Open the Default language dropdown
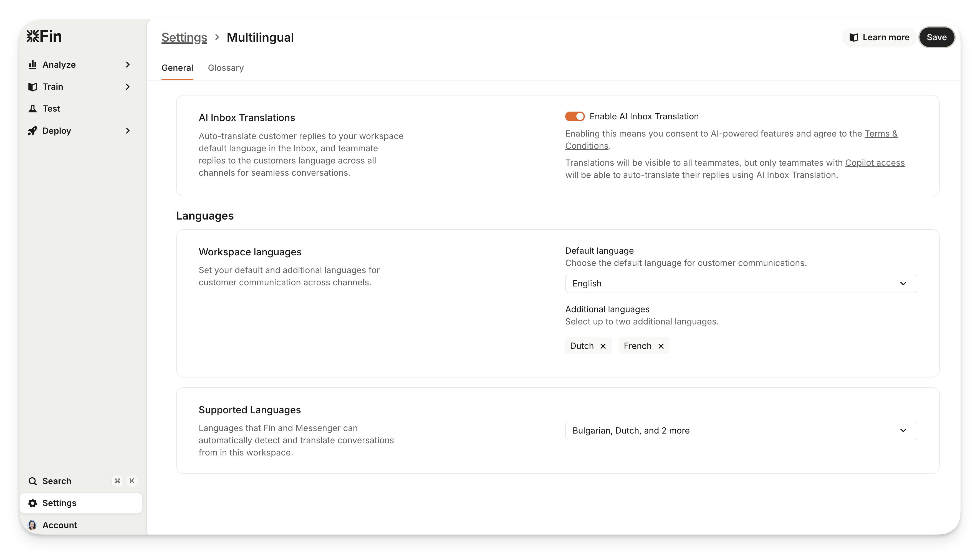Image resolution: width=980 pixels, height=554 pixels. pos(741,283)
